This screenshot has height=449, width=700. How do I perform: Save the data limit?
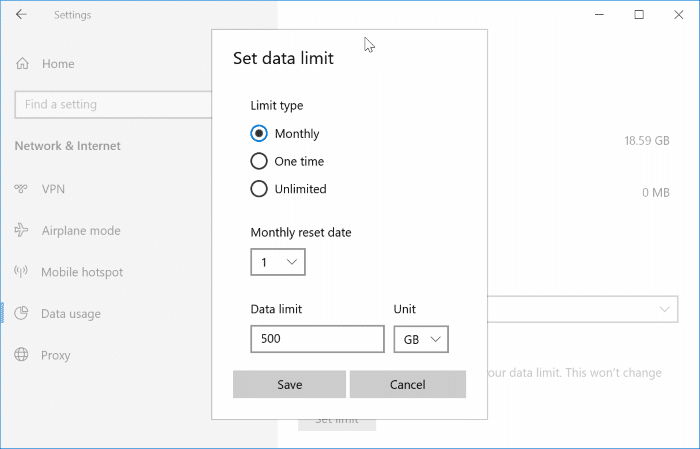289,385
